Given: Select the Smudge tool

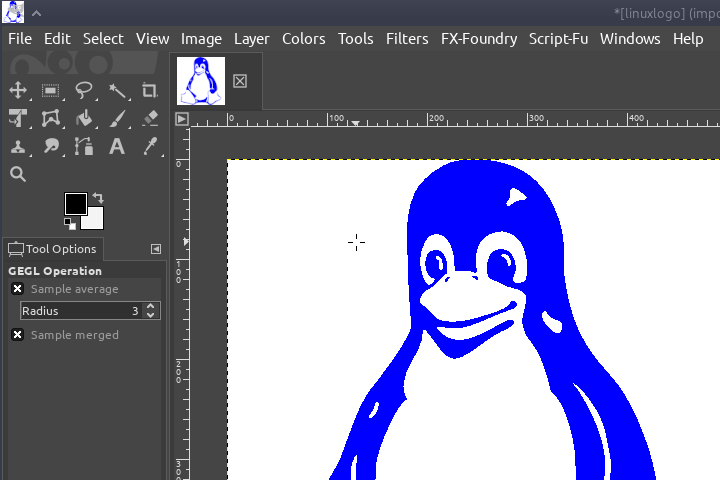Looking at the screenshot, I should point(51,147).
